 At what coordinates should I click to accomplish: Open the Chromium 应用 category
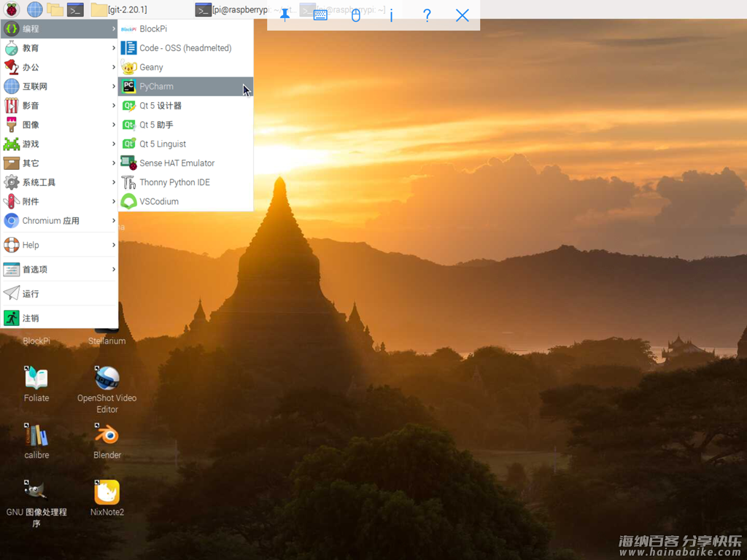coord(59,220)
